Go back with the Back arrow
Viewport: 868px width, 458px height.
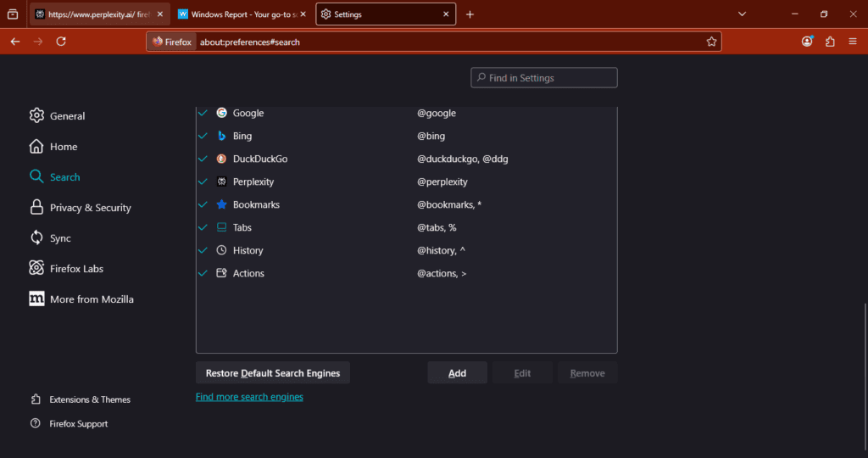coord(15,42)
